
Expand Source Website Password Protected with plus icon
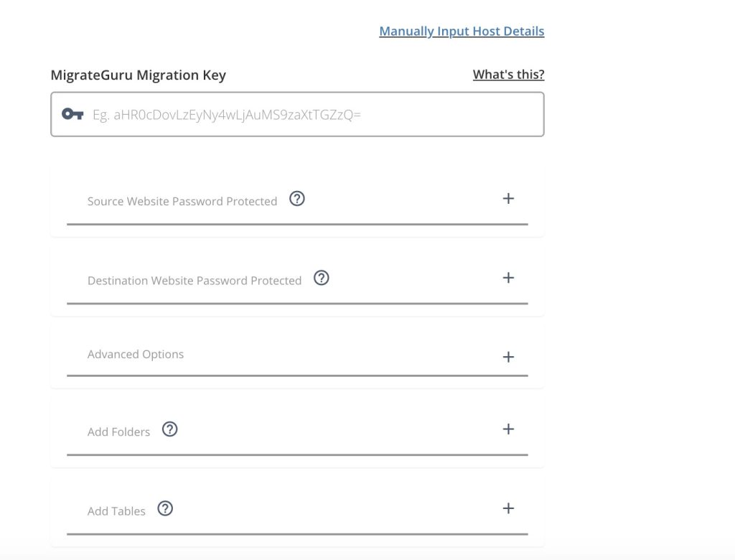[508, 199]
